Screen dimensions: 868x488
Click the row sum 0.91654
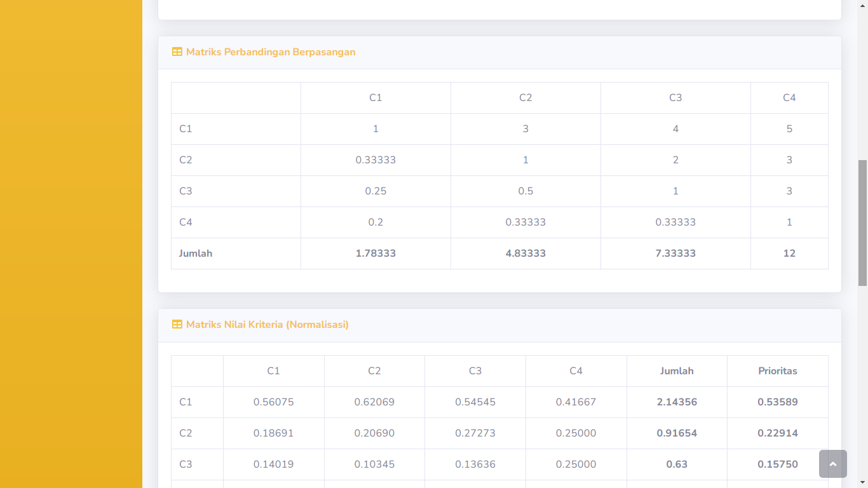coord(677,433)
